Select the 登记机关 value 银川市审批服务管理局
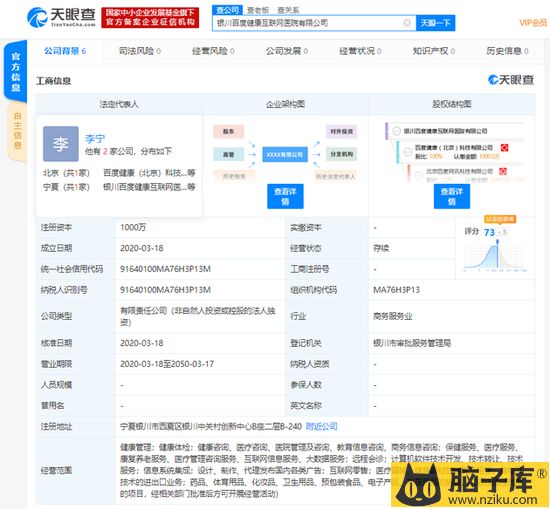The image size is (550, 509). click(412, 343)
